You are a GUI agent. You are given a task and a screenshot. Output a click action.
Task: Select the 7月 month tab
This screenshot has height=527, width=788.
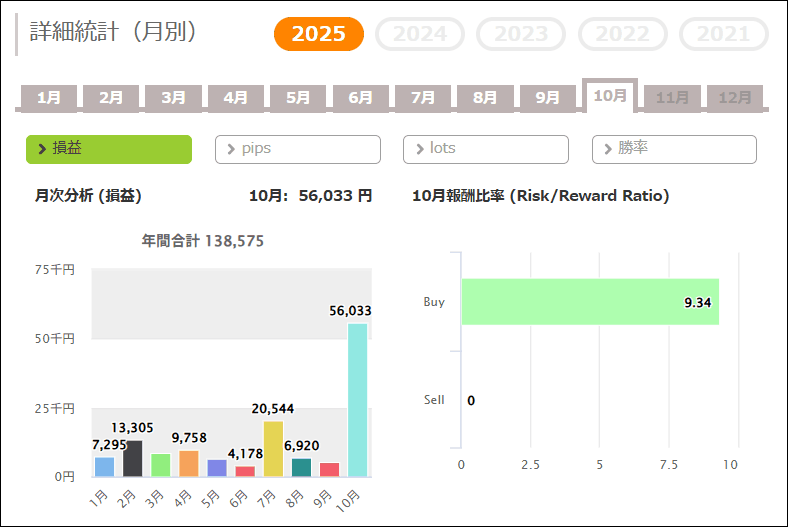pos(423,98)
